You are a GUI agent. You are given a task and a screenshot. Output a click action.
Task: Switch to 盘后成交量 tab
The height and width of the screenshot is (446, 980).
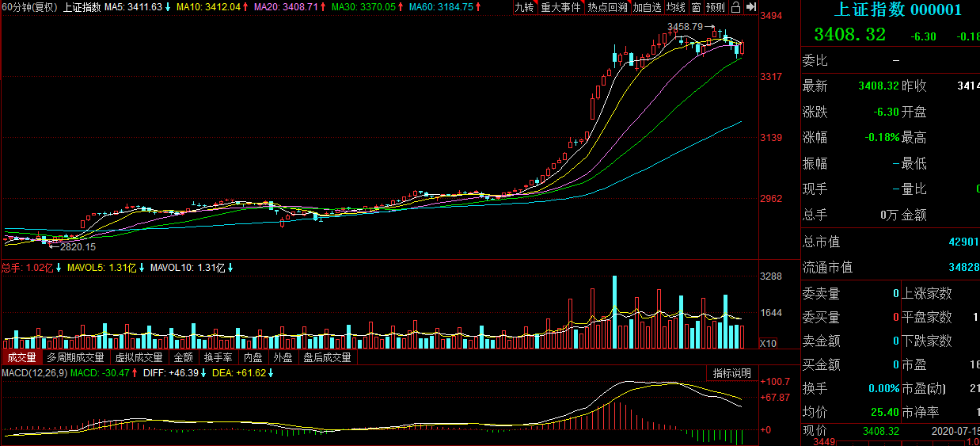tap(327, 357)
